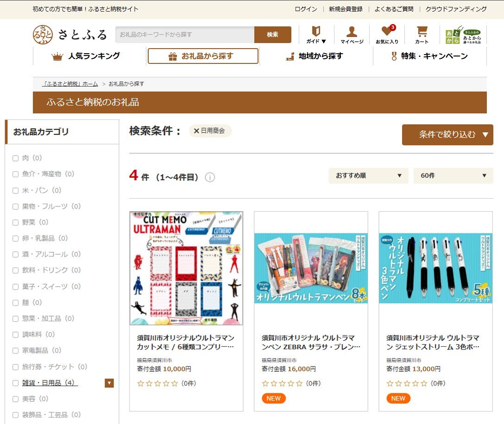Check the 惣菜・加工品 checkbox

[x=15, y=318]
